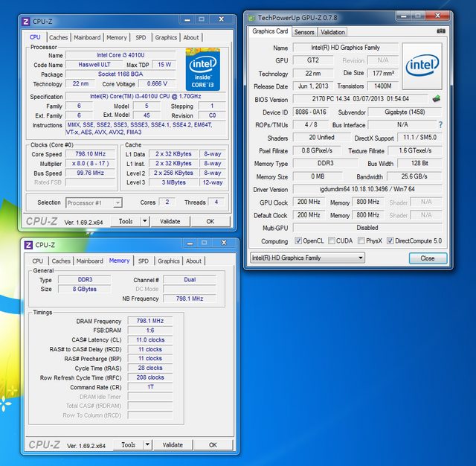Switch to CPU tab in bottom CPU-Z window
This screenshot has width=476, height=466.
pos(38,261)
